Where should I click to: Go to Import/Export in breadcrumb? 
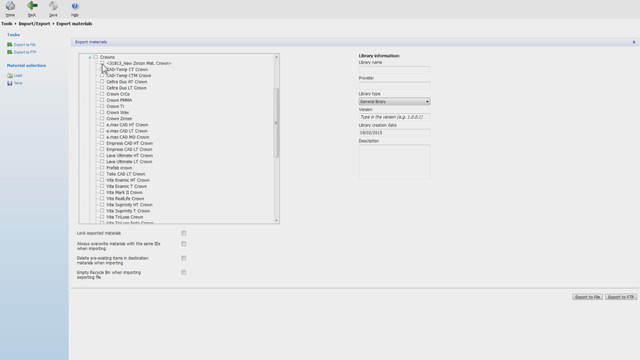[x=34, y=24]
